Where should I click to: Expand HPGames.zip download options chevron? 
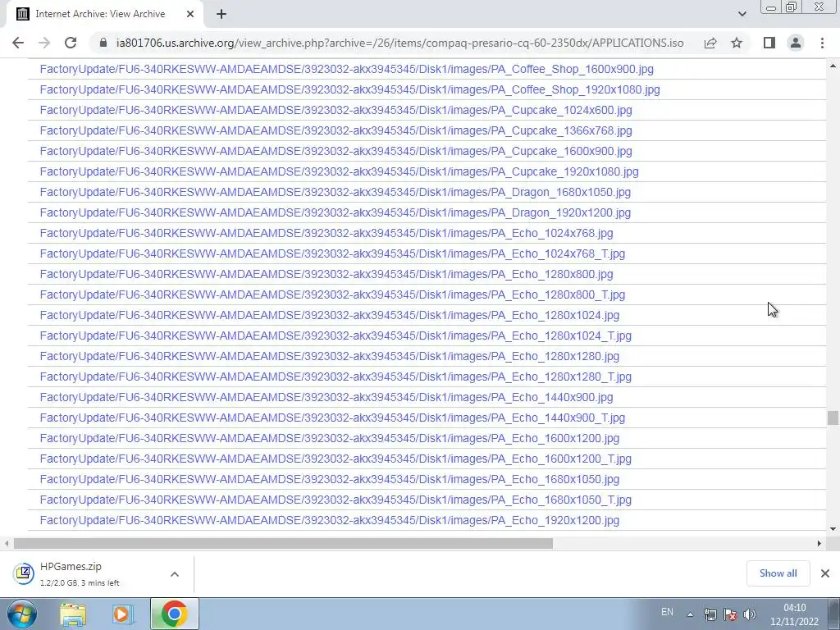175,574
